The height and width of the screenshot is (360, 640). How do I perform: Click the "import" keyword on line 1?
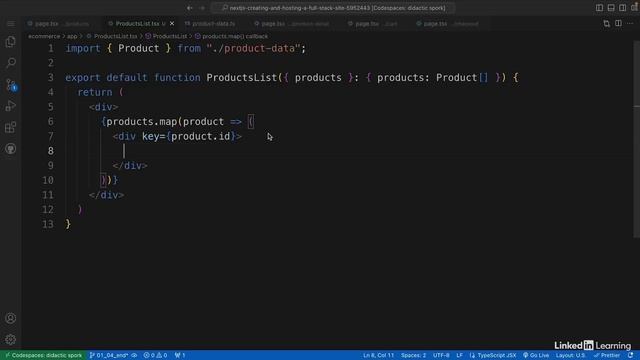pos(83,49)
